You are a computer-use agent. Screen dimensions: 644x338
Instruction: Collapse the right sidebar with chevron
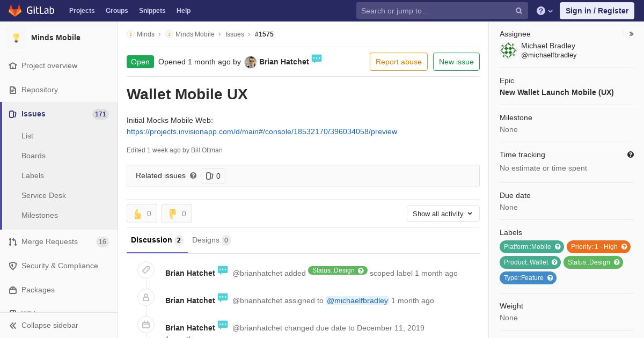coord(632,34)
